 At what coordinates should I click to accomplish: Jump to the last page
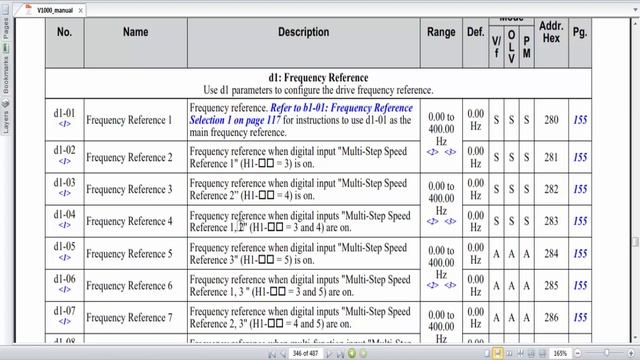point(340,354)
